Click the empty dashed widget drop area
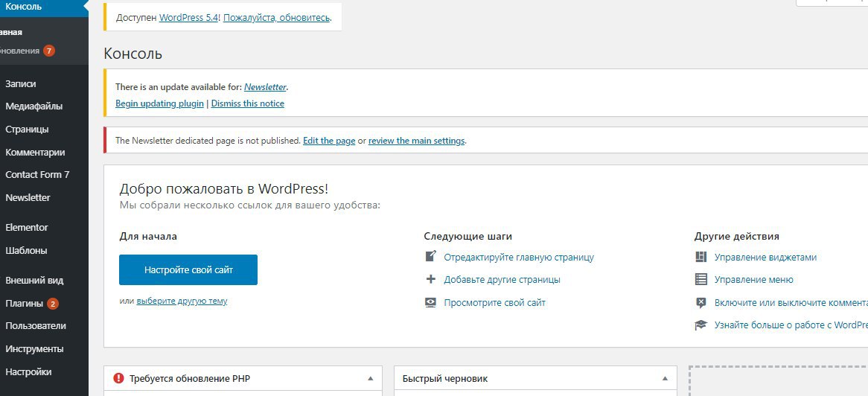The width and height of the screenshot is (868, 396). point(779,381)
